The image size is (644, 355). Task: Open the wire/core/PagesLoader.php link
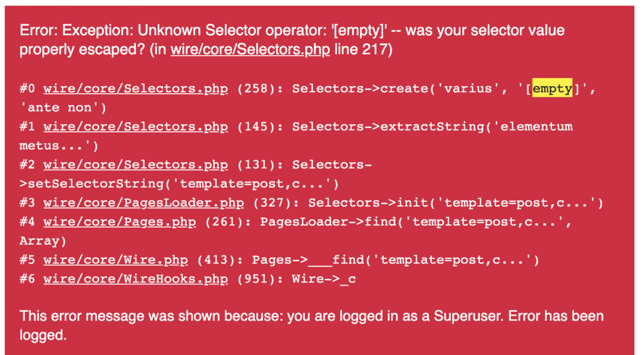tap(144, 203)
